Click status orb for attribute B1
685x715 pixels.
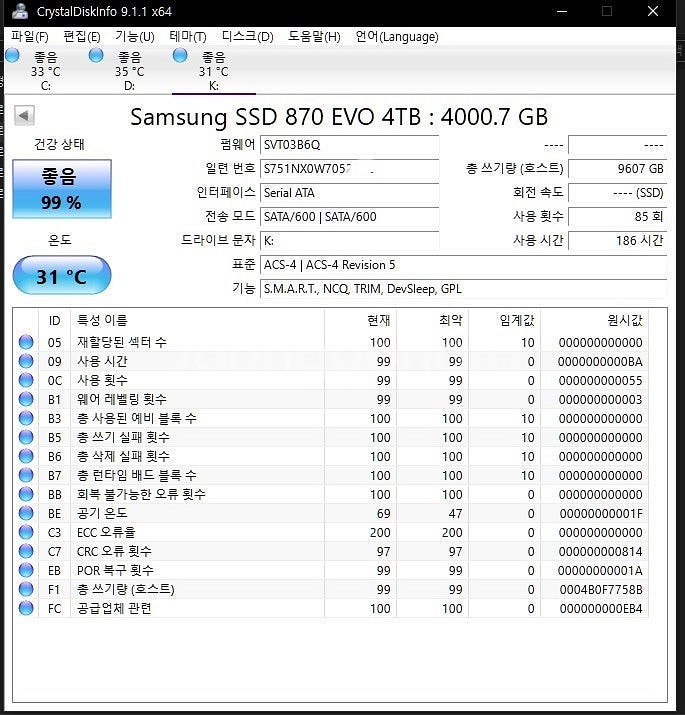pos(26,399)
